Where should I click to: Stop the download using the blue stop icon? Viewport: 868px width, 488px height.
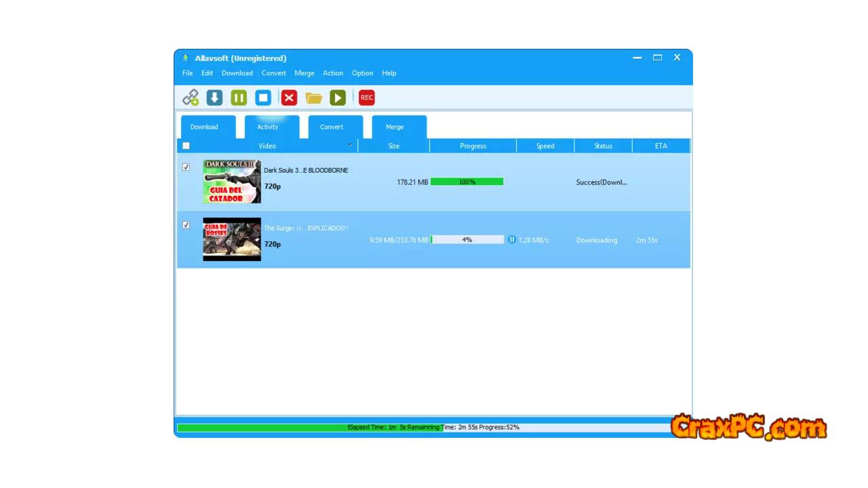pyautogui.click(x=263, y=98)
